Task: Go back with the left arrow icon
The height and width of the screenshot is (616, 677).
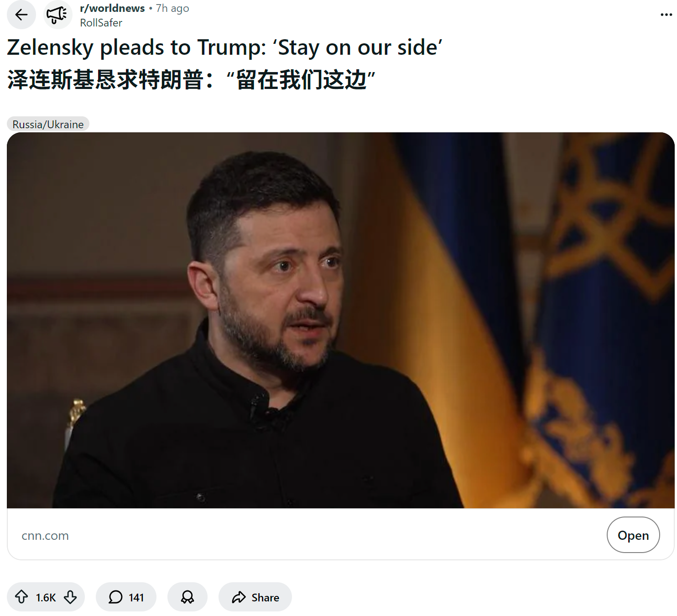Action: pyautogui.click(x=21, y=15)
